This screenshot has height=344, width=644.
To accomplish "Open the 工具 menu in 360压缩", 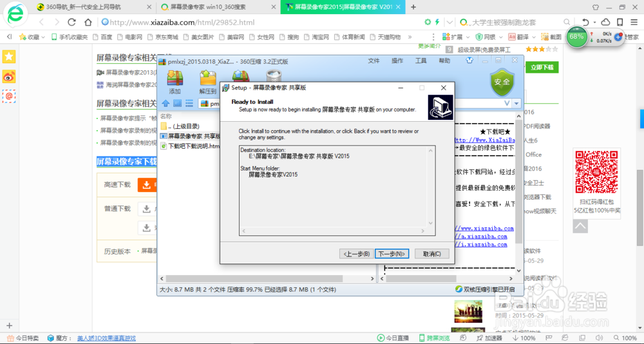I will coord(421,61).
